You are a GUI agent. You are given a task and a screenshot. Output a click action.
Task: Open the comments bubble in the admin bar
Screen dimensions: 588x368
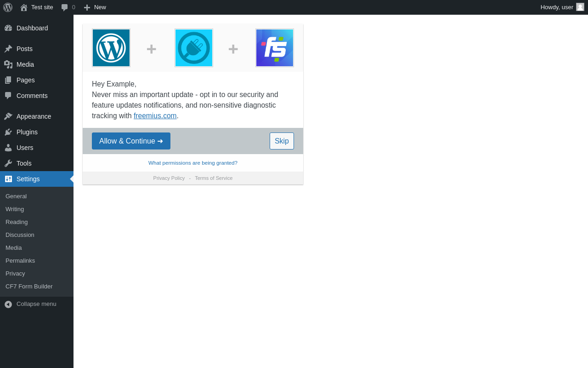(x=65, y=7)
